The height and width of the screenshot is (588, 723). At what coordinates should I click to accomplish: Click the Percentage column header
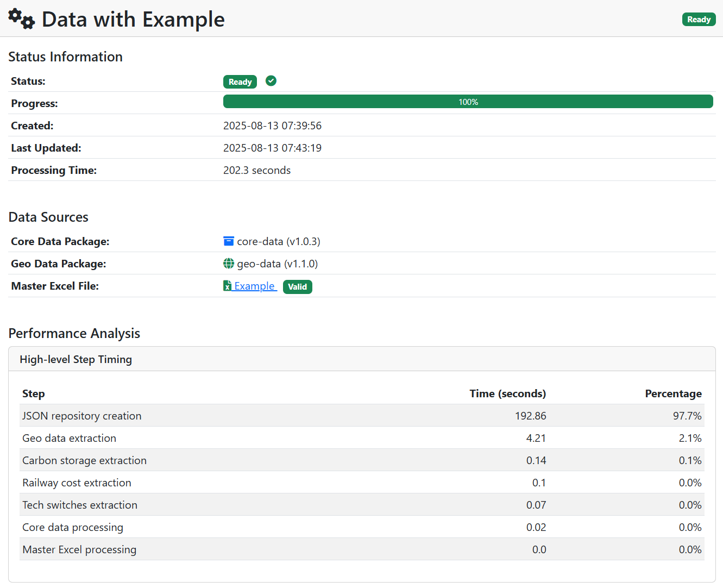point(673,393)
